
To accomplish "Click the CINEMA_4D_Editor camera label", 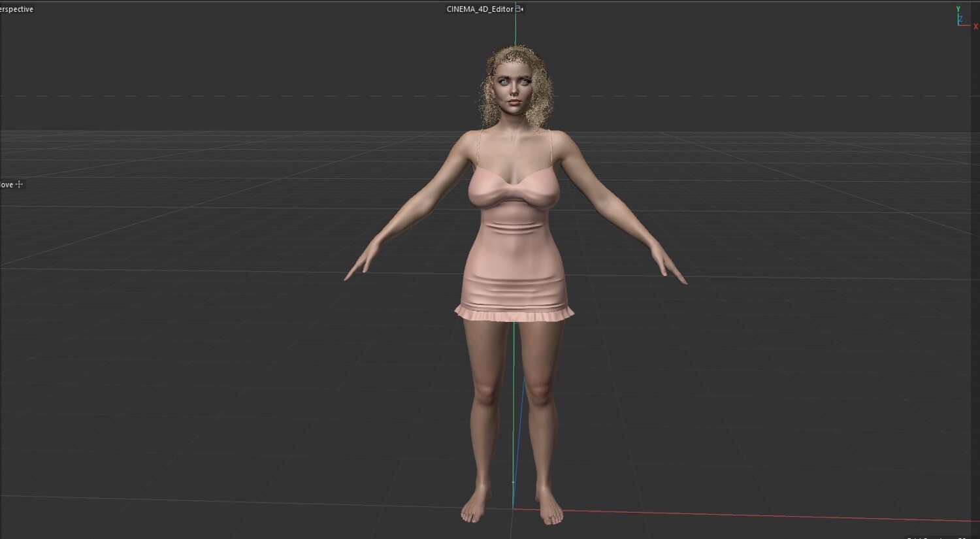I will click(x=480, y=9).
